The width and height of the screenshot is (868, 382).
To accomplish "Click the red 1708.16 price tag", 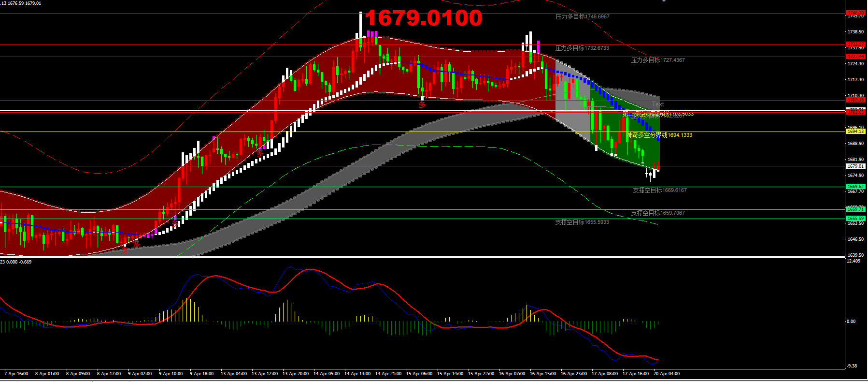I will click(855, 101).
